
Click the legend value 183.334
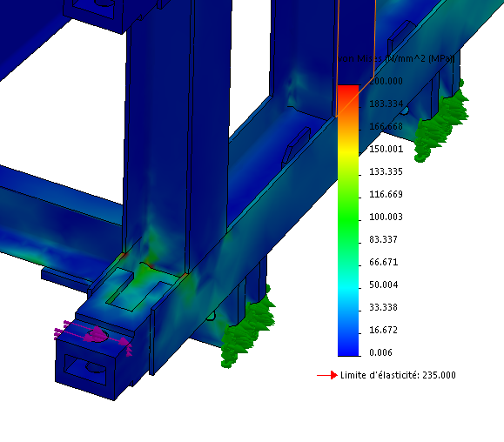[x=386, y=104]
